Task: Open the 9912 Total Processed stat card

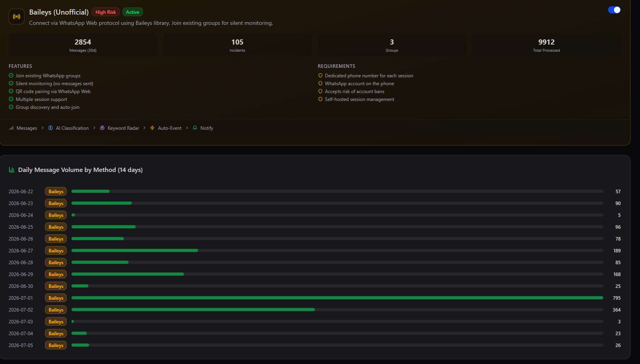Action: [x=546, y=45]
